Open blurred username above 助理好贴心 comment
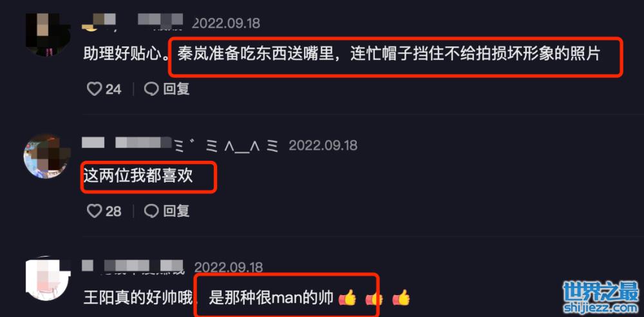644x317 pixels. [132, 21]
